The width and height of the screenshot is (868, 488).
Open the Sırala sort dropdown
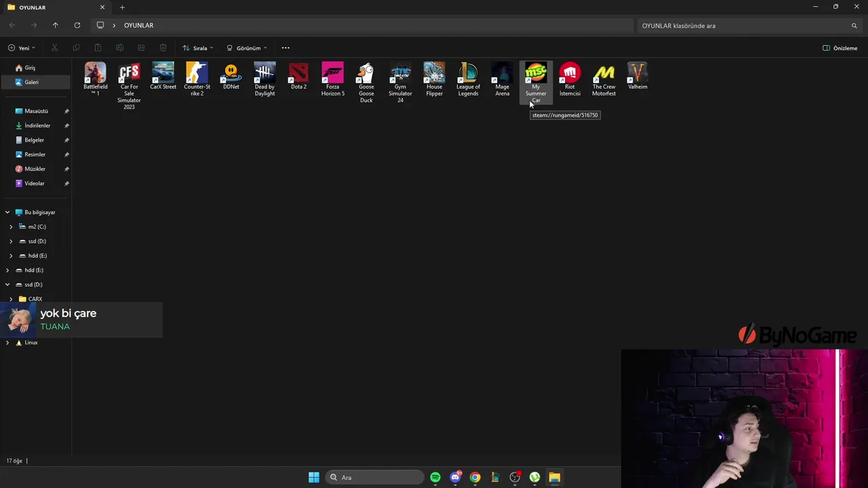pyautogui.click(x=198, y=48)
